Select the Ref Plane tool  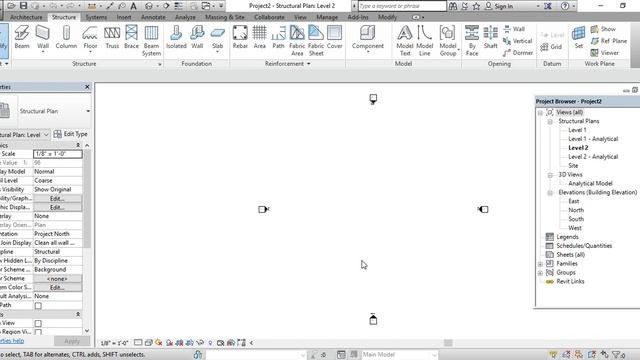click(609, 41)
